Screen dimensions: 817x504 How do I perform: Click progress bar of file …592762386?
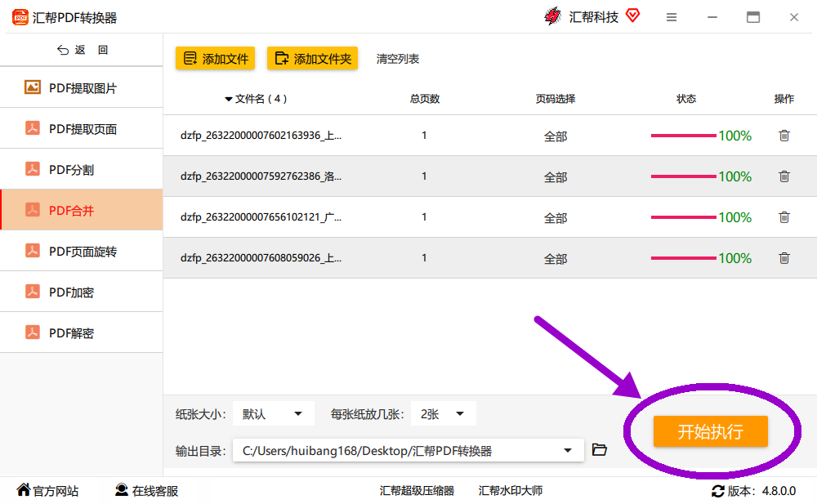683,176
